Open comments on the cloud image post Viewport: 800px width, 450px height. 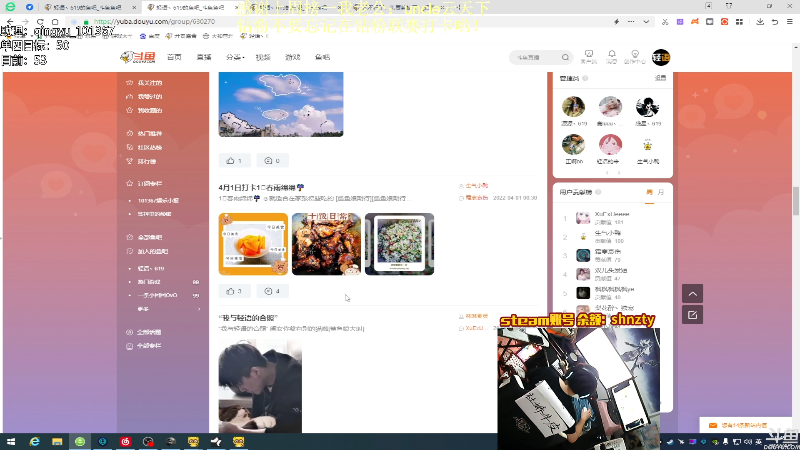(x=272, y=160)
